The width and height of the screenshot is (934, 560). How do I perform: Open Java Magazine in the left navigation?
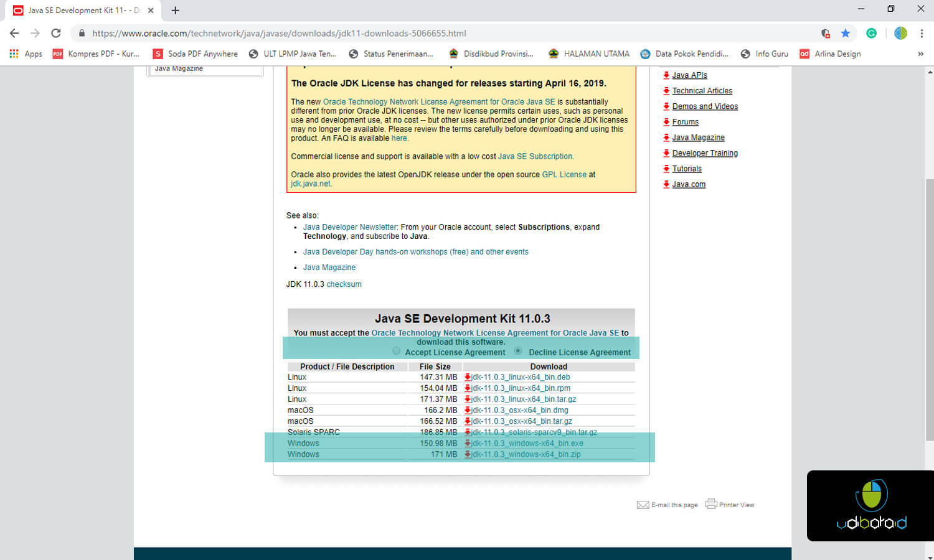point(179,68)
